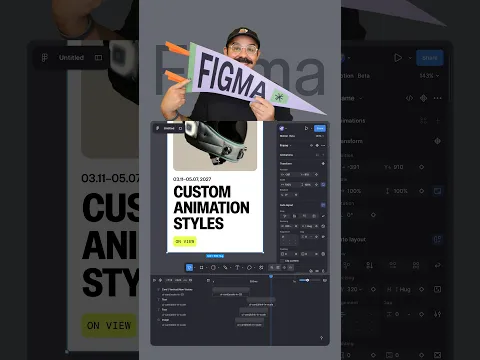Select the Ellipse shape tool
The width and height of the screenshot is (480, 360).
pos(213,267)
